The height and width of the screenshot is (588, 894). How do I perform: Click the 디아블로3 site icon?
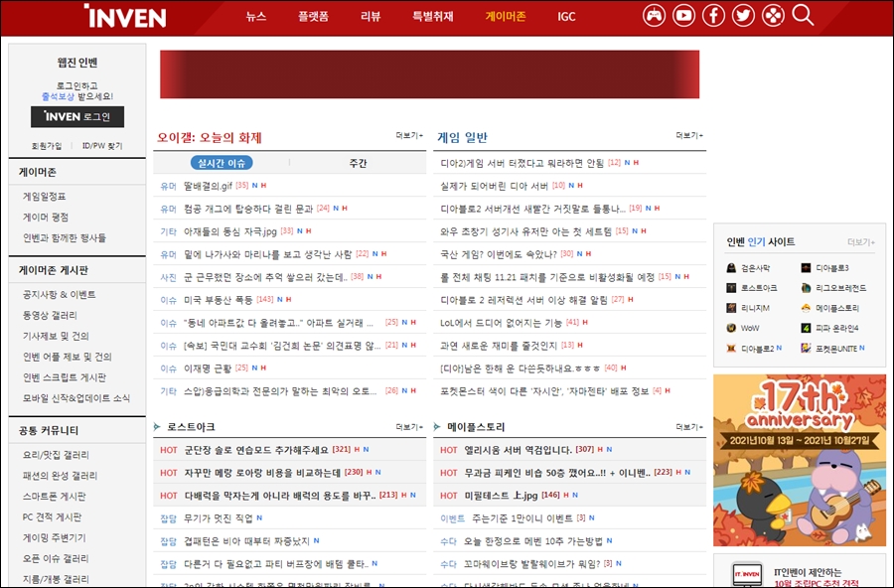point(806,268)
